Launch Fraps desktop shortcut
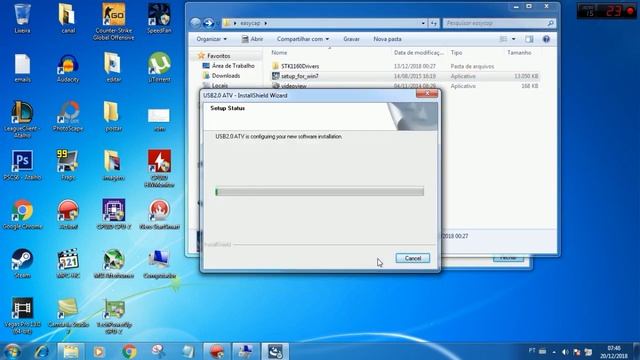640x360 pixels. click(68, 166)
